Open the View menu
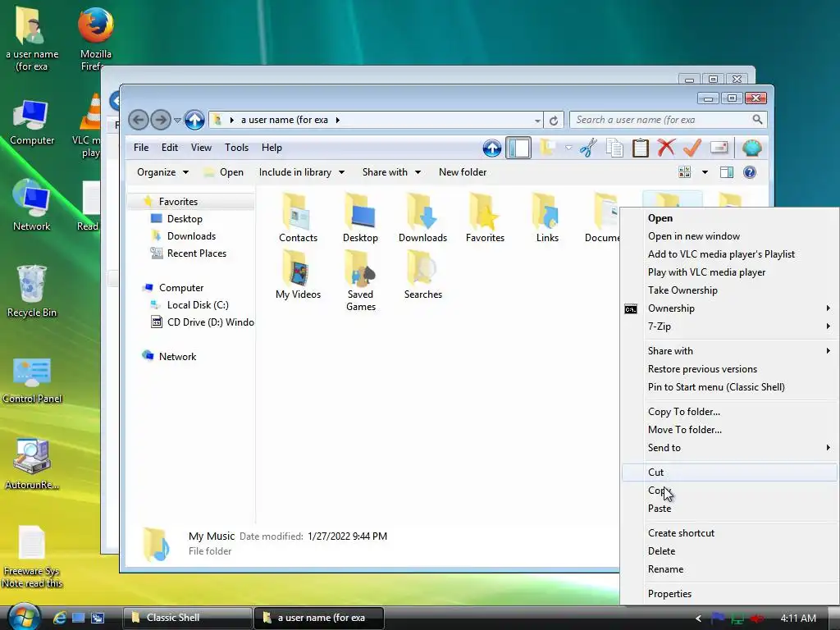The height and width of the screenshot is (630, 840). coord(201,148)
